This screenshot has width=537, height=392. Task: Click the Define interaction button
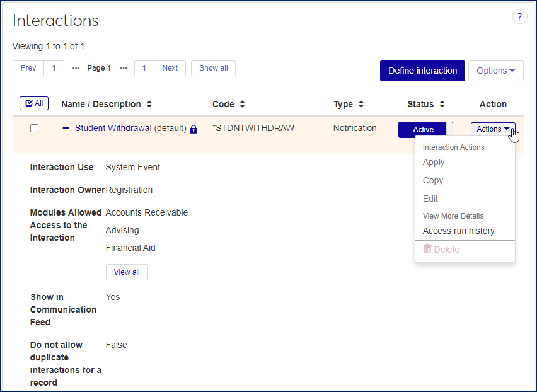tap(422, 71)
